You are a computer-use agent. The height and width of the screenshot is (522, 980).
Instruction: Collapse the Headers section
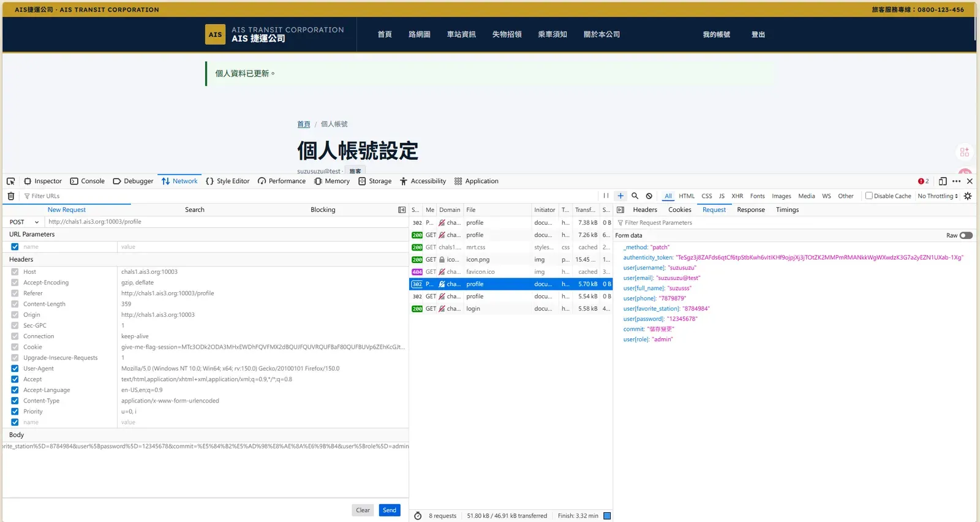[x=21, y=260]
